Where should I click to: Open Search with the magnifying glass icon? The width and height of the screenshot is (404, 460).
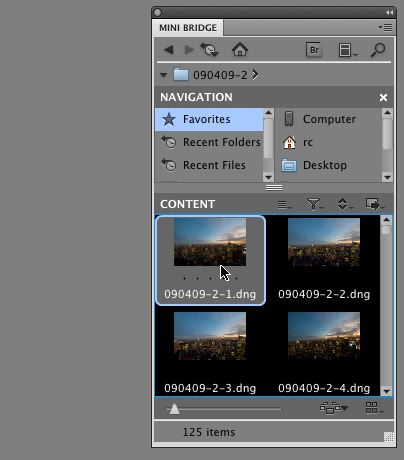pos(378,50)
